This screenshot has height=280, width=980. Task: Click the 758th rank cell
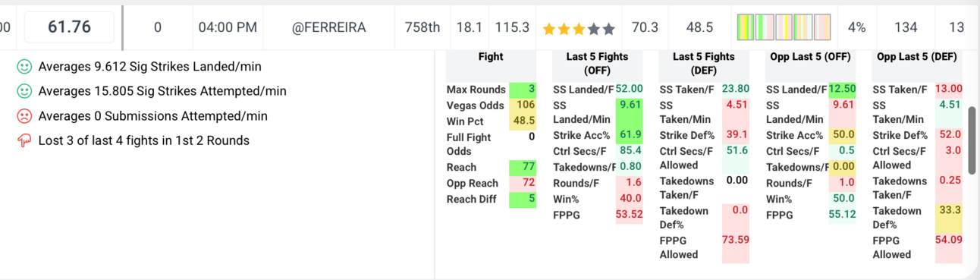[422, 27]
